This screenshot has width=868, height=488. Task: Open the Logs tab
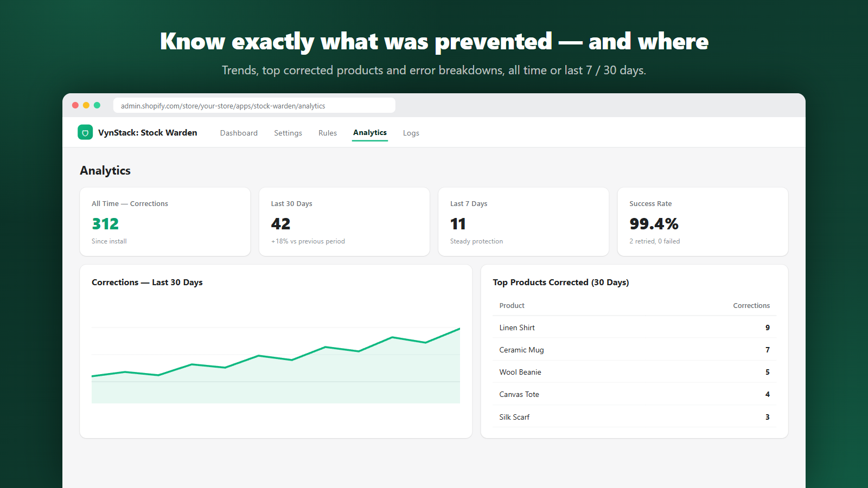[411, 133]
